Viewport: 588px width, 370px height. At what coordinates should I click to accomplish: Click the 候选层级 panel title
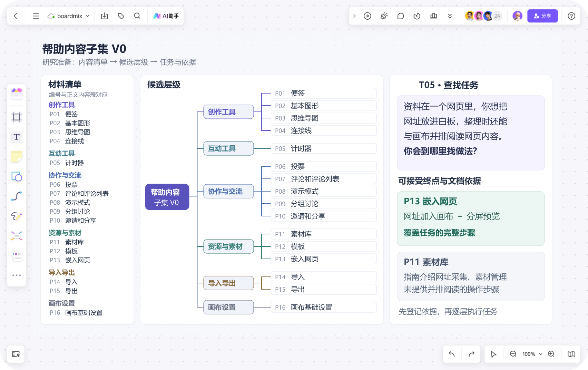coord(164,85)
